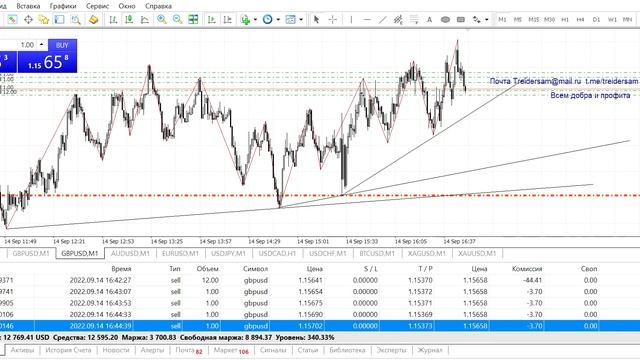
Task: Toggle chart Auto Scroll
Action: coord(211,19)
